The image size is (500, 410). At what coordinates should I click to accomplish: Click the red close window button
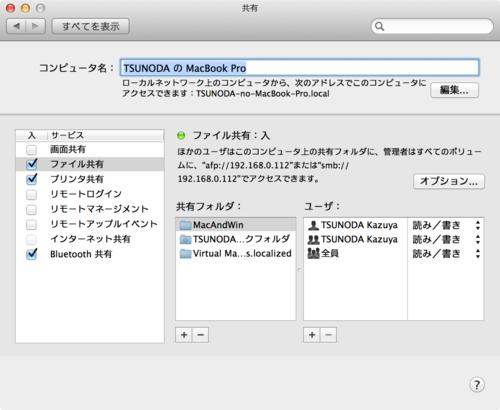click(x=11, y=8)
